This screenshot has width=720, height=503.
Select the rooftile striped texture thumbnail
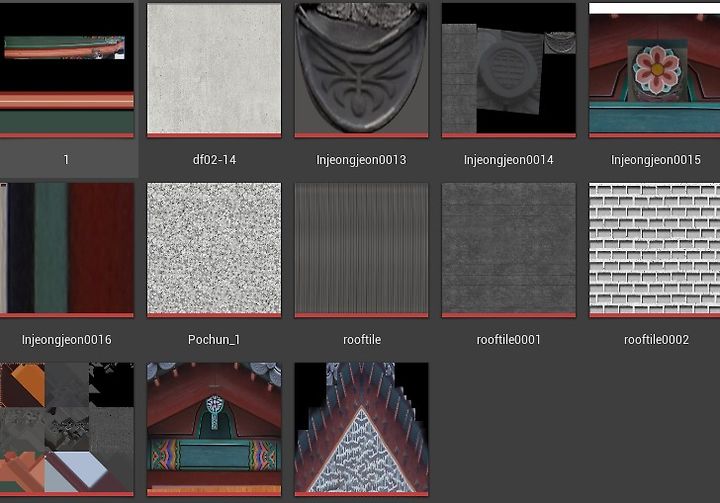pos(361,250)
